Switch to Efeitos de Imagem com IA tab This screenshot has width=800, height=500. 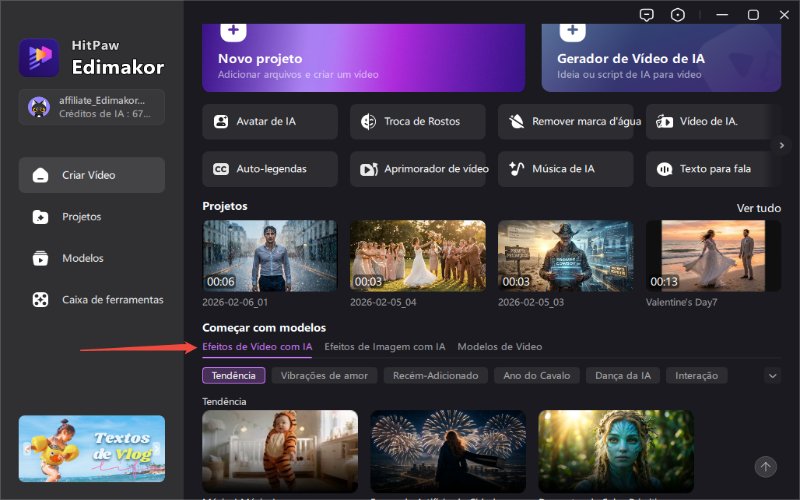click(385, 347)
